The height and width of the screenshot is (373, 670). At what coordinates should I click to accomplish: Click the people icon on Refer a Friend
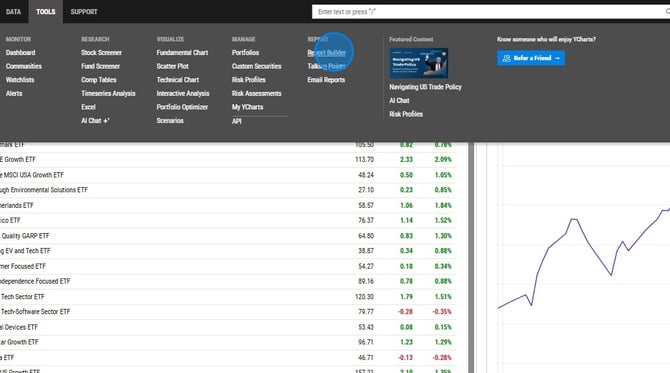tap(506, 58)
